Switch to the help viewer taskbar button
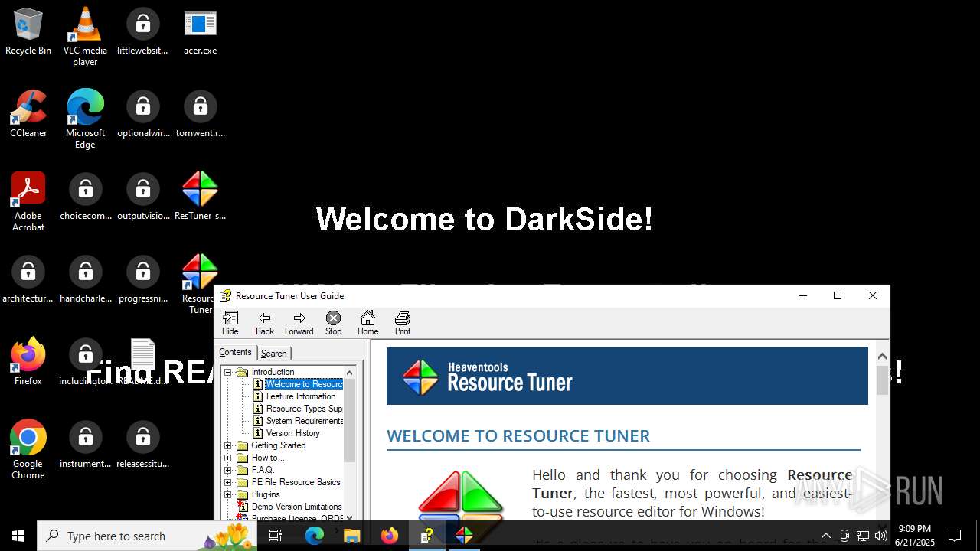Screen dimensions: 980x551 427,536
